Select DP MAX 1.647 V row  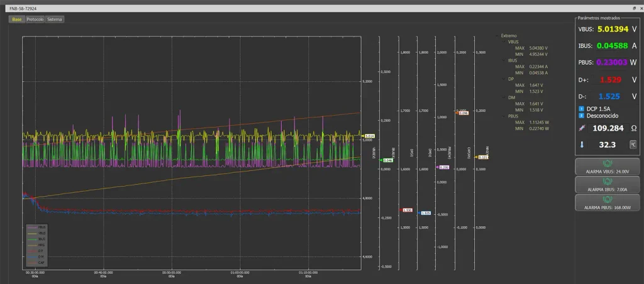(529, 85)
